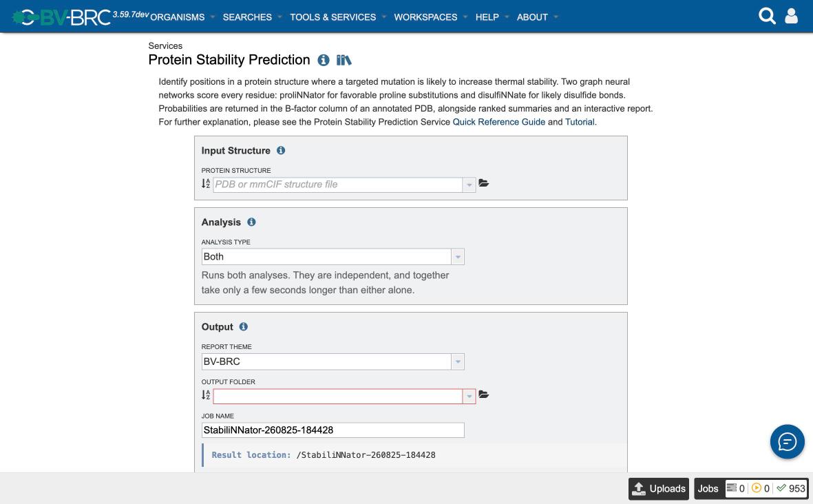Click the Job Name text field

[333, 430]
